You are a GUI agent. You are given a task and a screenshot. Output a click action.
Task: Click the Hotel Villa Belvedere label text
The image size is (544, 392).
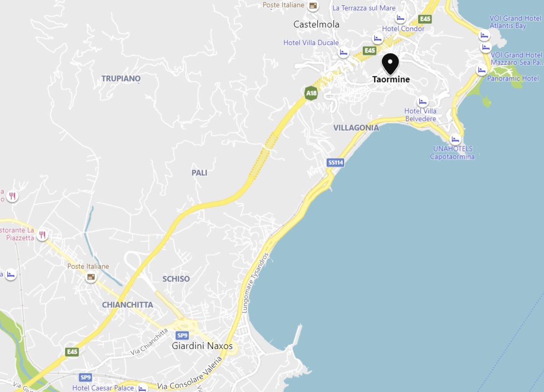point(420,115)
